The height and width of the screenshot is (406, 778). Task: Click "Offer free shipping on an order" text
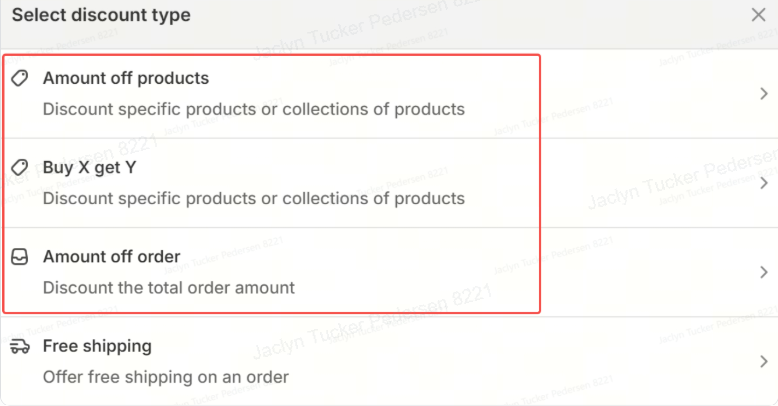click(165, 377)
